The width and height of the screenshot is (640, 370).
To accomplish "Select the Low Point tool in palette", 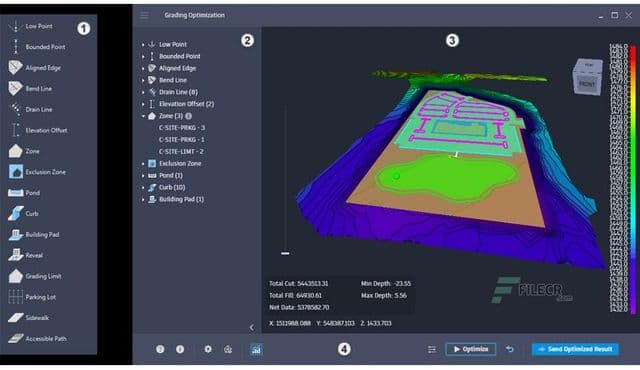I will click(x=31, y=27).
